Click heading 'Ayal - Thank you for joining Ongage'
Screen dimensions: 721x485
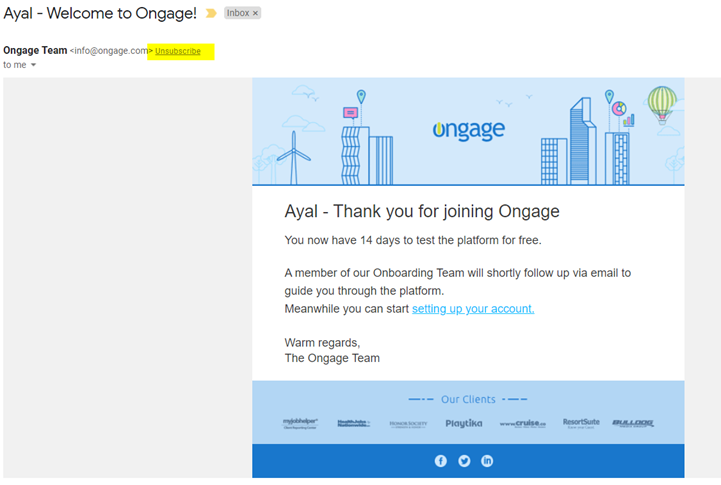tap(422, 211)
